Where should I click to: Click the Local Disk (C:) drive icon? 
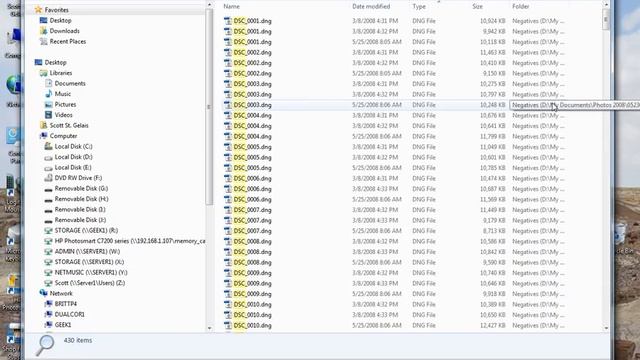[x=49, y=146]
